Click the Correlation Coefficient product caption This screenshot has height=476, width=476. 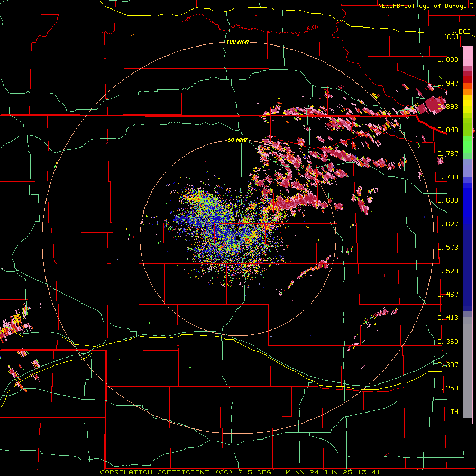tap(240, 472)
